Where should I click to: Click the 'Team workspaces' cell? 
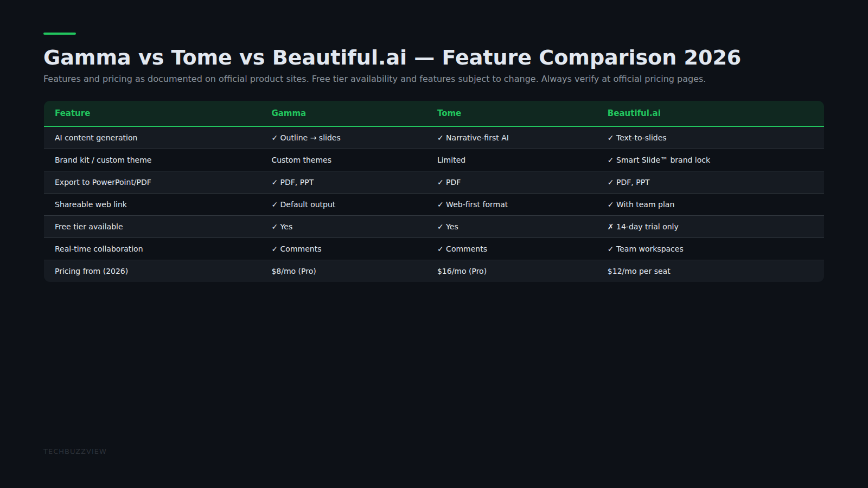tap(646, 249)
